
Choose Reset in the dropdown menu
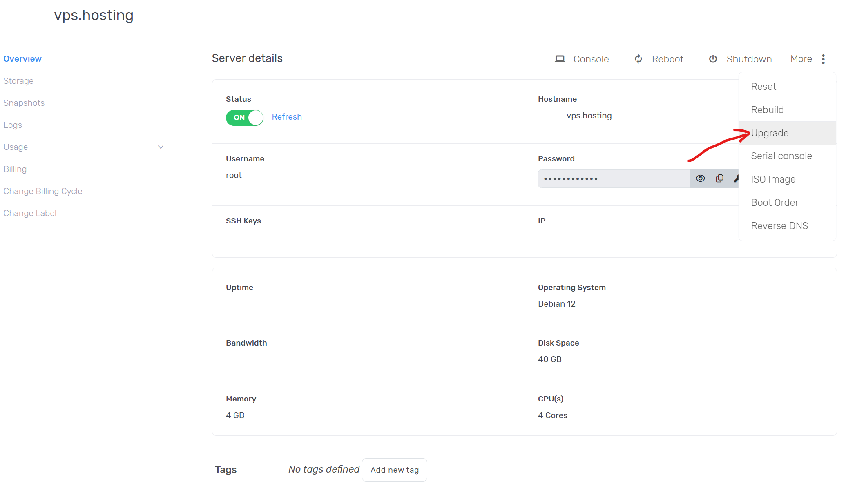coord(763,87)
